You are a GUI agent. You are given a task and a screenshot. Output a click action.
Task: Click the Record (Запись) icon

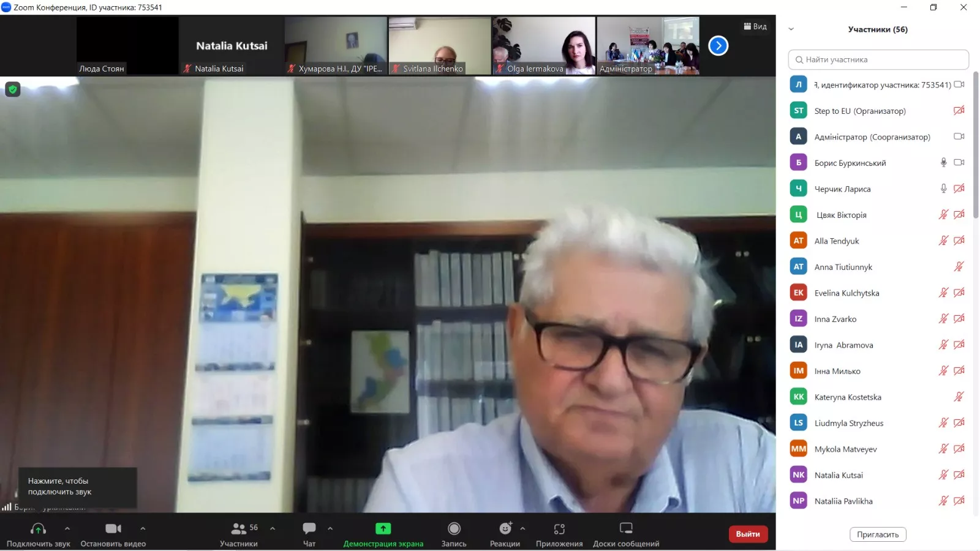(x=454, y=529)
